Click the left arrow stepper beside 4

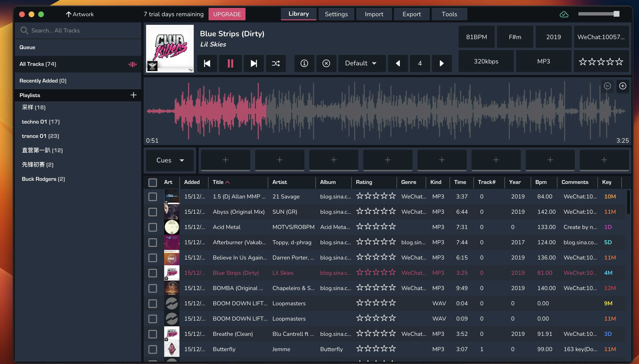pos(398,63)
